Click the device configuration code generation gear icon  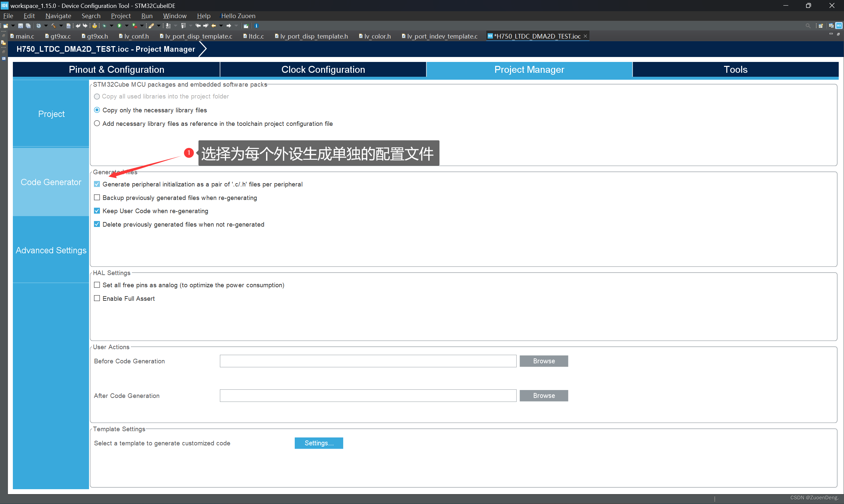tap(95, 26)
